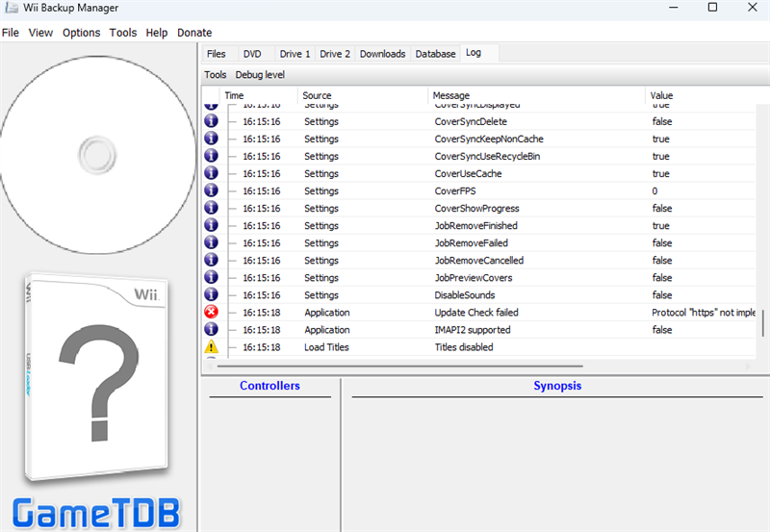Image resolution: width=770 pixels, height=532 pixels.
Task: Open the Log panel Tools dropdown
Action: 216,75
